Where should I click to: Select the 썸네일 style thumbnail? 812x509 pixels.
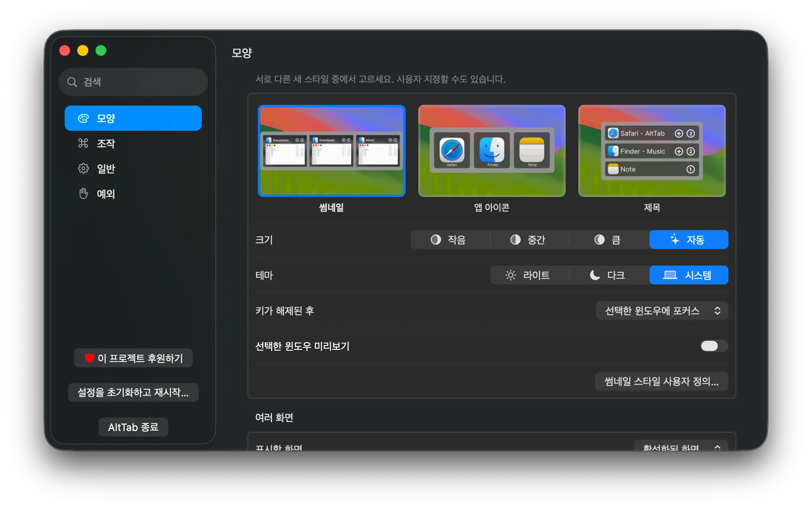coord(332,151)
